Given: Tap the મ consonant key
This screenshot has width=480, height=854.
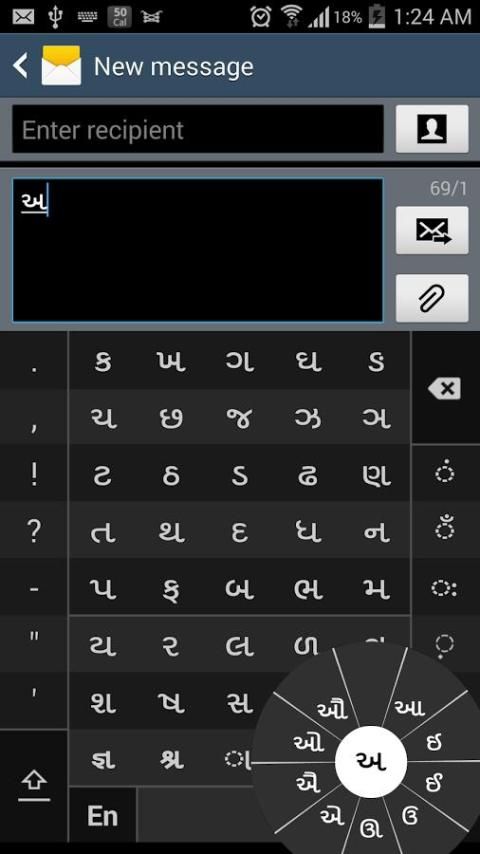Looking at the screenshot, I should [376, 588].
